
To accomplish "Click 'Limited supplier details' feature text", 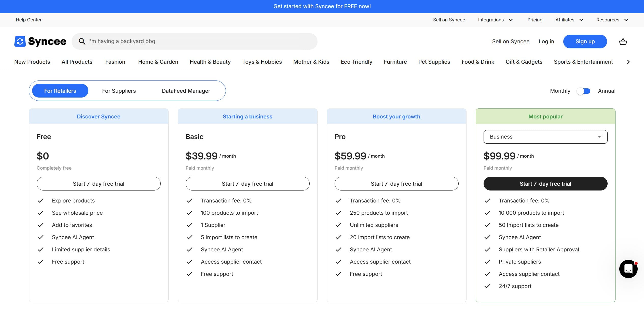I will 81,250.
